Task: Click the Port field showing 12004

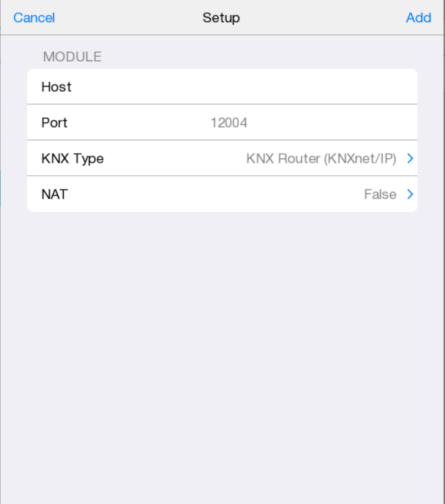Action: [x=229, y=122]
